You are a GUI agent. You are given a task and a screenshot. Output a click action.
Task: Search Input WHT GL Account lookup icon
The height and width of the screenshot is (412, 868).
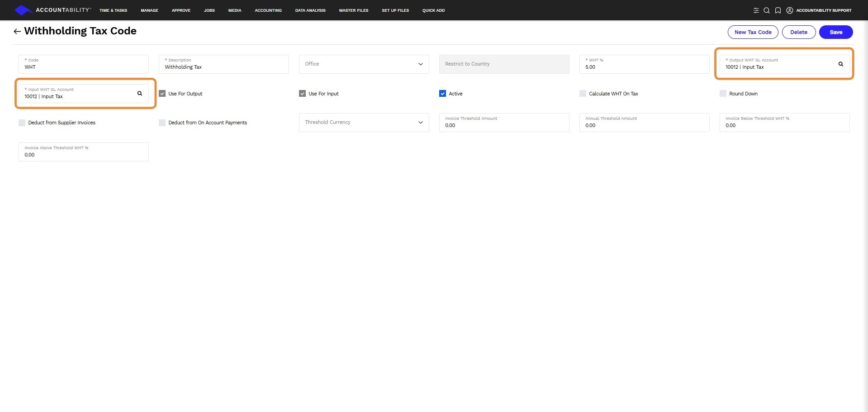pyautogui.click(x=140, y=94)
